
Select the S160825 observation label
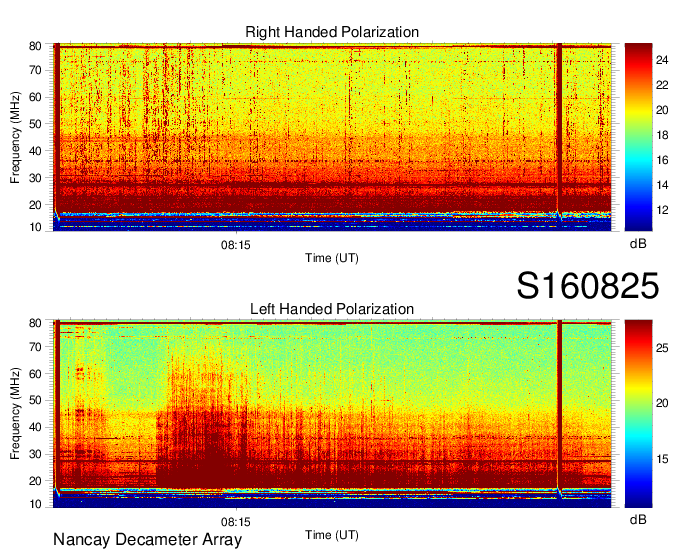click(x=588, y=286)
